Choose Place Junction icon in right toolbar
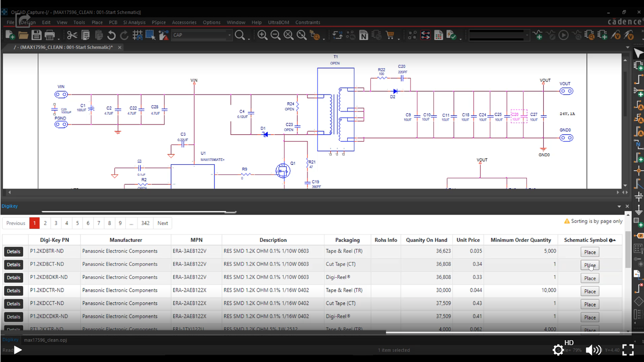Image resolution: width=644 pixels, height=362 pixels. tap(639, 171)
